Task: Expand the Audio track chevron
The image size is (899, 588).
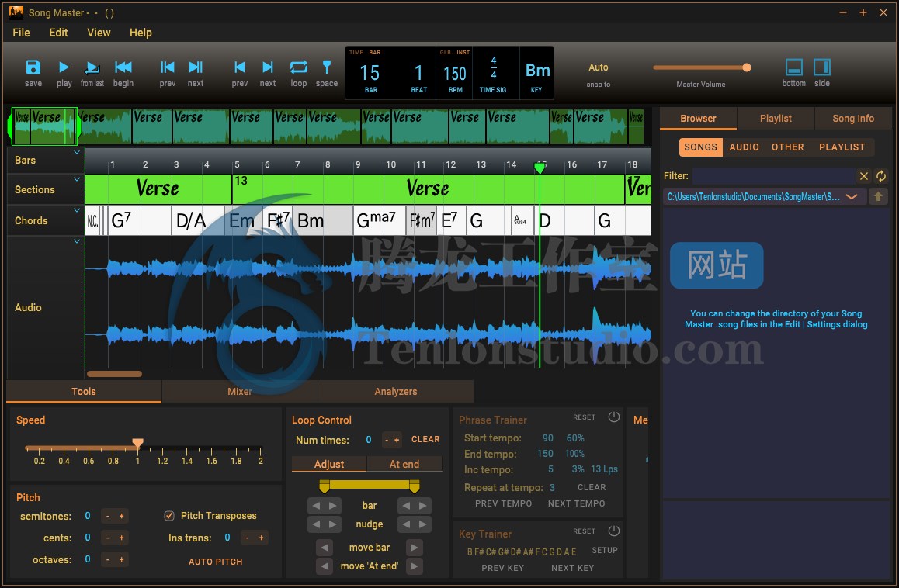Action: (77, 241)
